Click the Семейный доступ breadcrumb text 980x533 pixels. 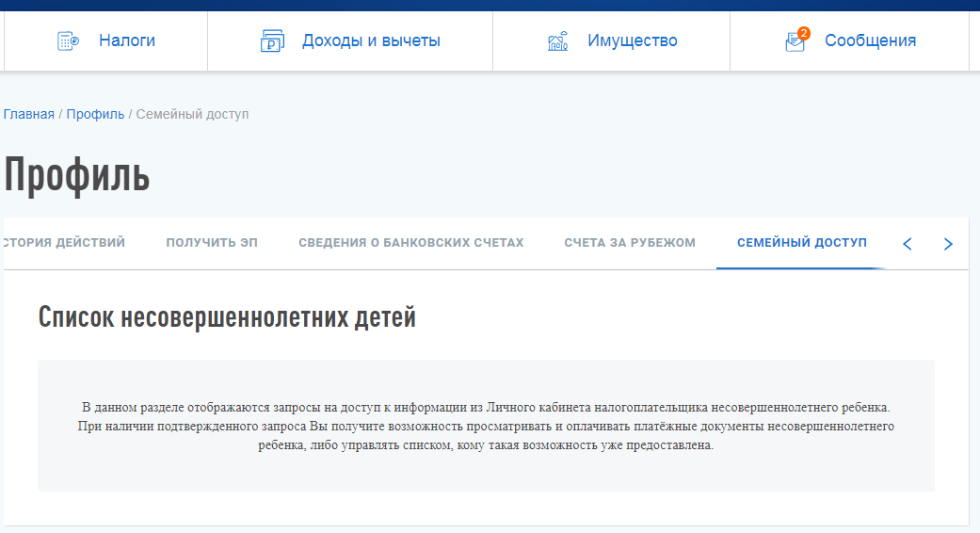pos(192,114)
